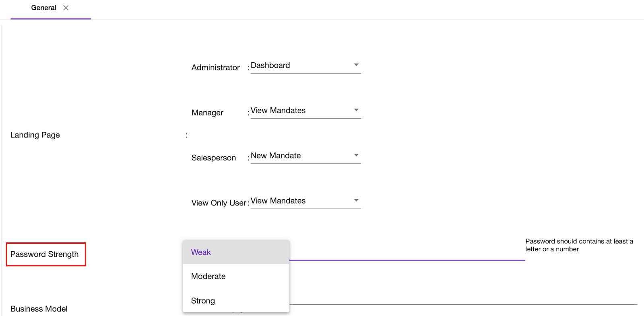Click the Business Model input field

pyautogui.click(x=463, y=300)
